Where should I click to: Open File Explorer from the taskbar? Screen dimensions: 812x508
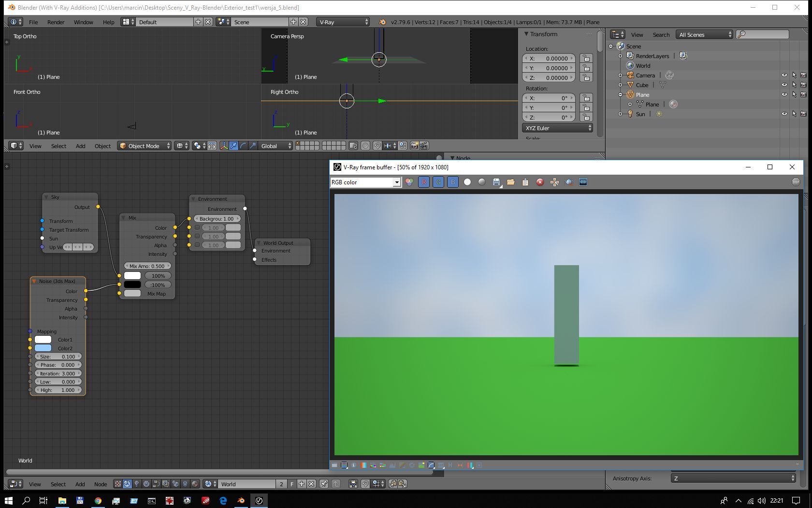coord(62,500)
